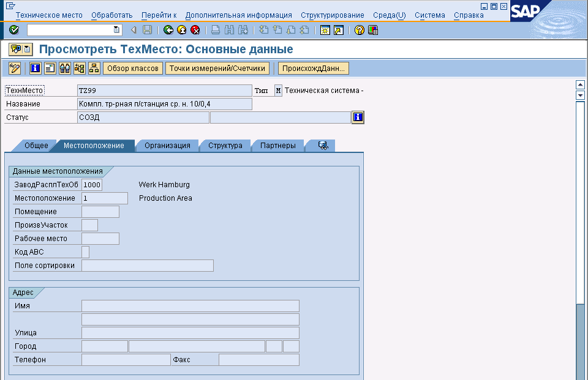Click the Previous Page icon
Image resolution: width=588 pixels, height=380 pixels.
pyautogui.click(x=277, y=30)
